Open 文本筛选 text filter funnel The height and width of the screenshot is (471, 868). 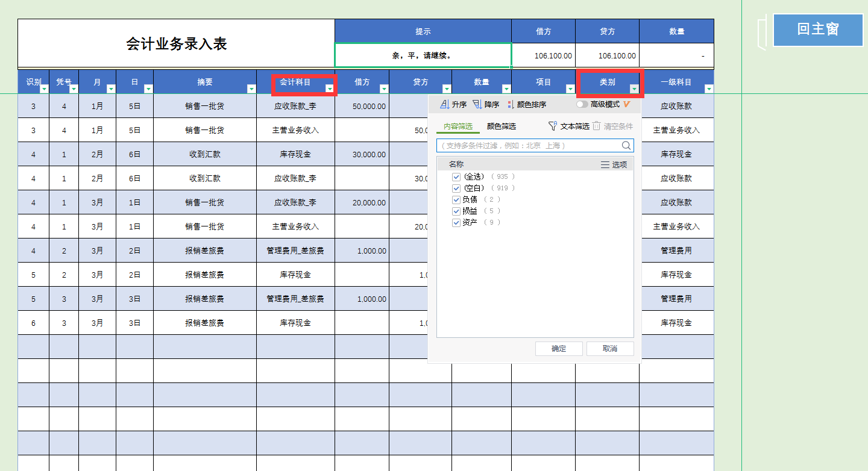[x=552, y=126]
